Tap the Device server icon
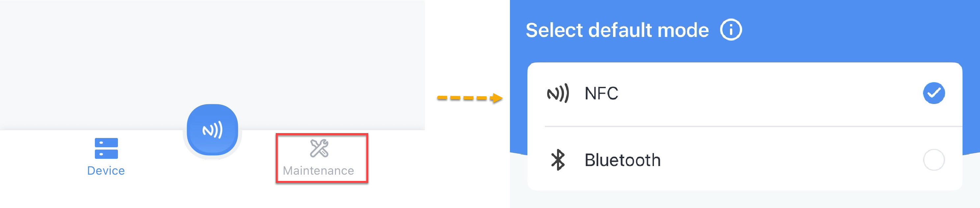Screen dimensions: 980x208 (106, 148)
